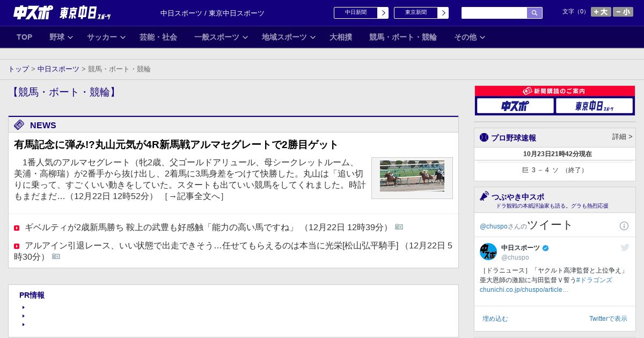Click the 東京中日スポーツ logo in header

coord(85,13)
